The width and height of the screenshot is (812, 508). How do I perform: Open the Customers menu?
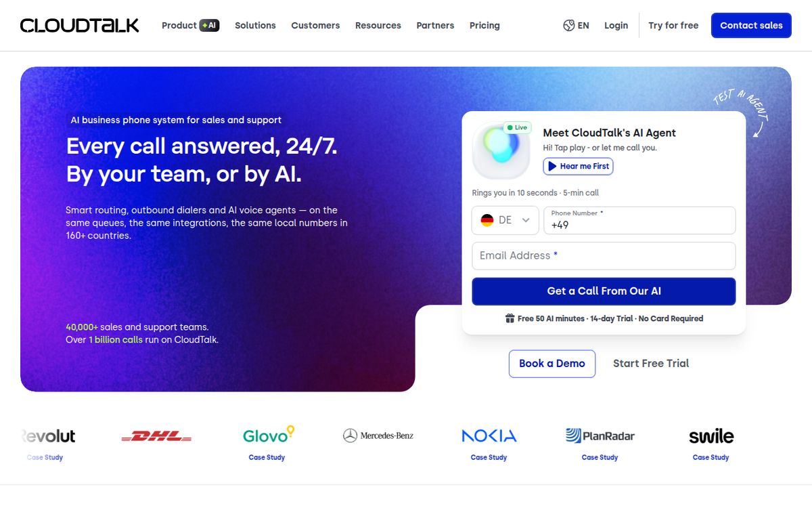click(x=315, y=25)
